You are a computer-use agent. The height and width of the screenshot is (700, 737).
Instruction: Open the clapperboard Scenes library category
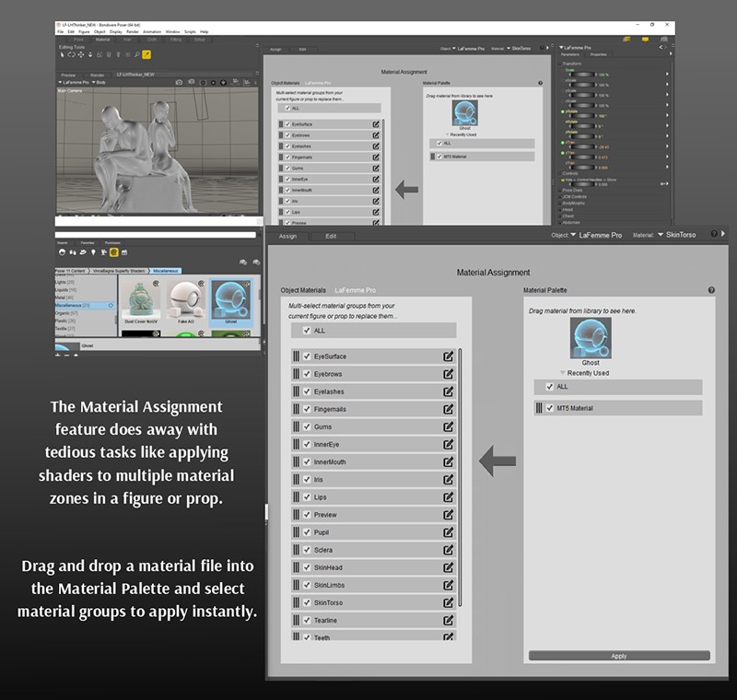(x=124, y=252)
